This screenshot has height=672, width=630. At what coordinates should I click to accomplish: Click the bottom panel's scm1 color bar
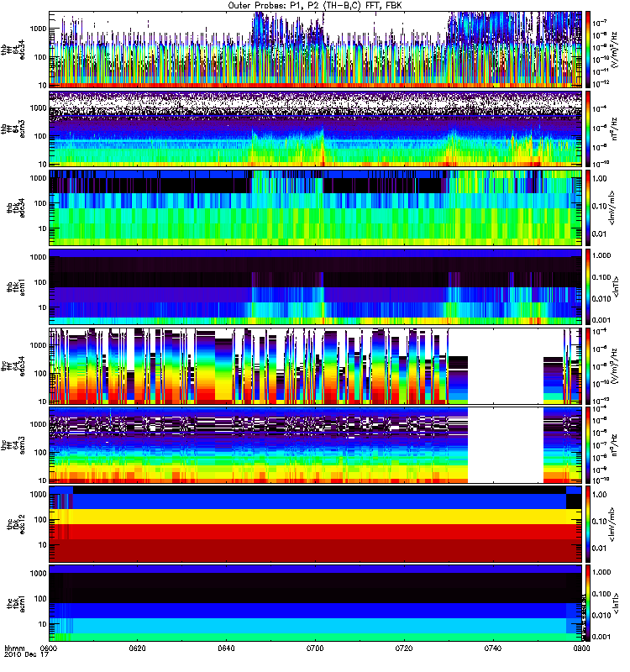[x=588, y=603]
